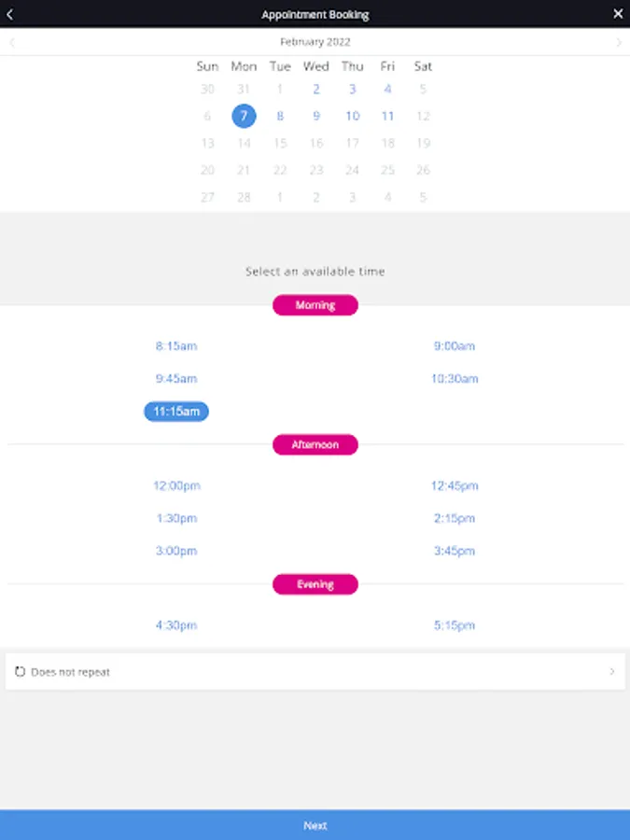Click the back arrow in the title bar

[x=11, y=14]
